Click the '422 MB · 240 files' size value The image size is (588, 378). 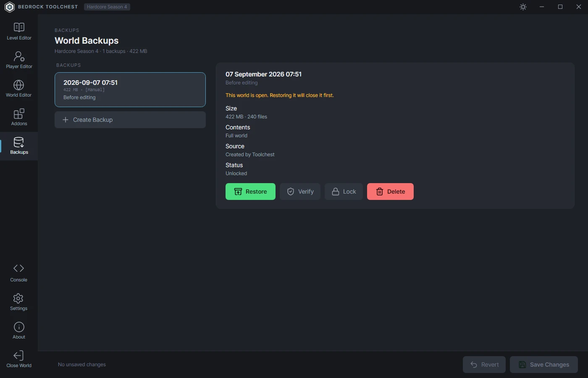(x=246, y=117)
